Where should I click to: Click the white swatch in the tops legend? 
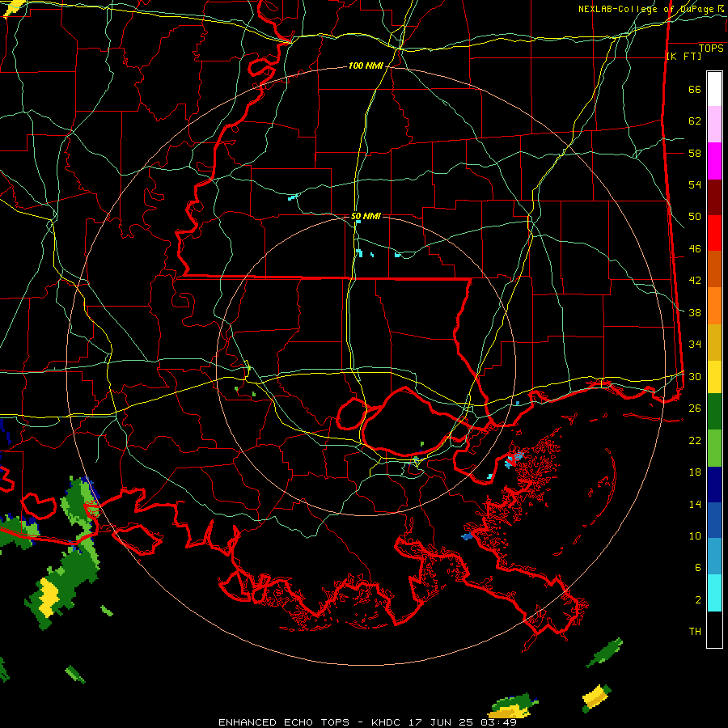[714, 89]
